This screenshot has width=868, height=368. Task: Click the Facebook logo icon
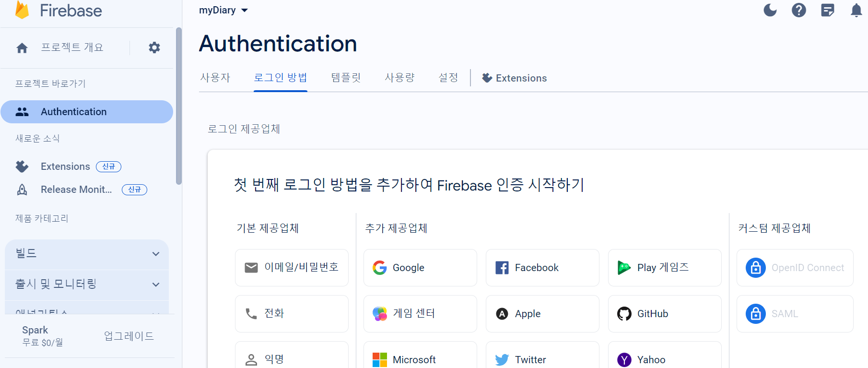point(502,268)
